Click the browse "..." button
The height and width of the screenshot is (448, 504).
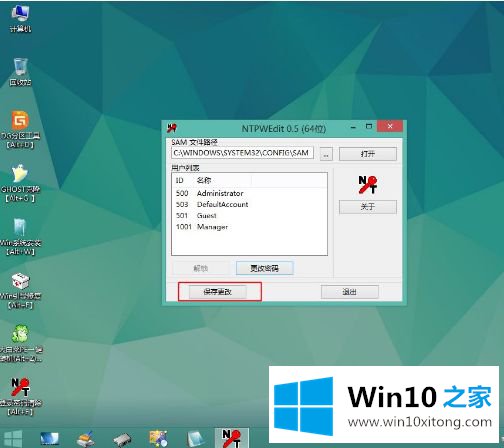tap(326, 154)
